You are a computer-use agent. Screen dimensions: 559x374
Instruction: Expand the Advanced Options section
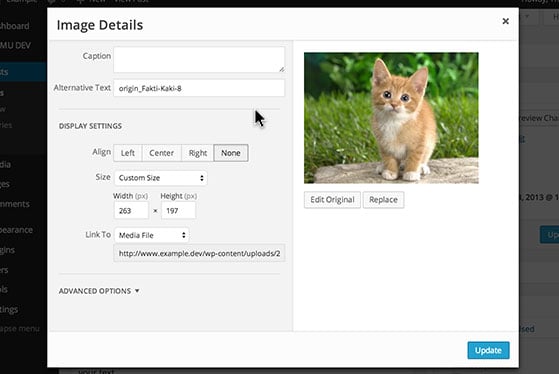(99, 291)
